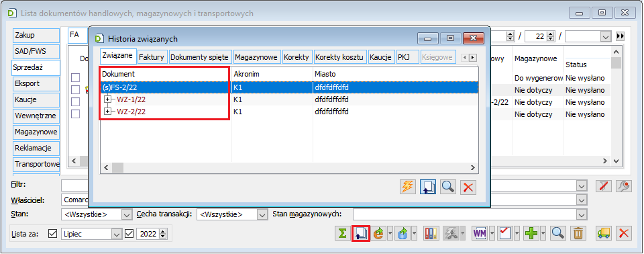The image size is (644, 254).
Task: Open the Lipiec month dropdown
Action: pyautogui.click(x=116, y=234)
